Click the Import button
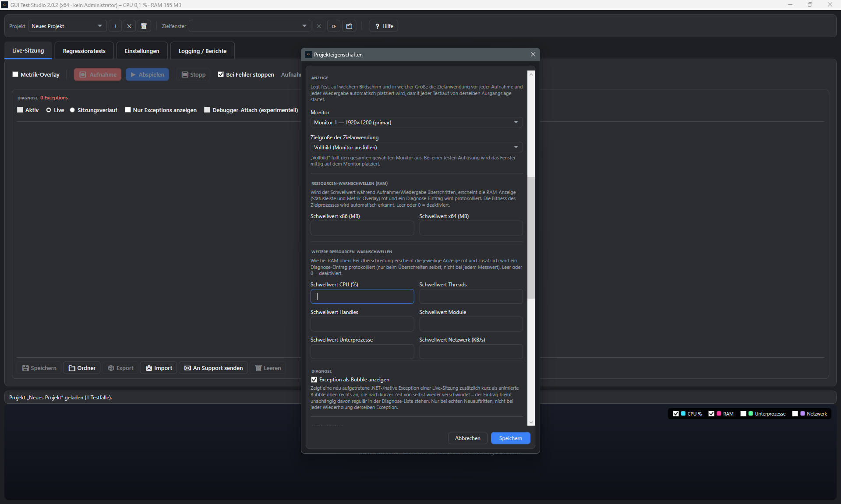841x504 pixels. point(159,368)
